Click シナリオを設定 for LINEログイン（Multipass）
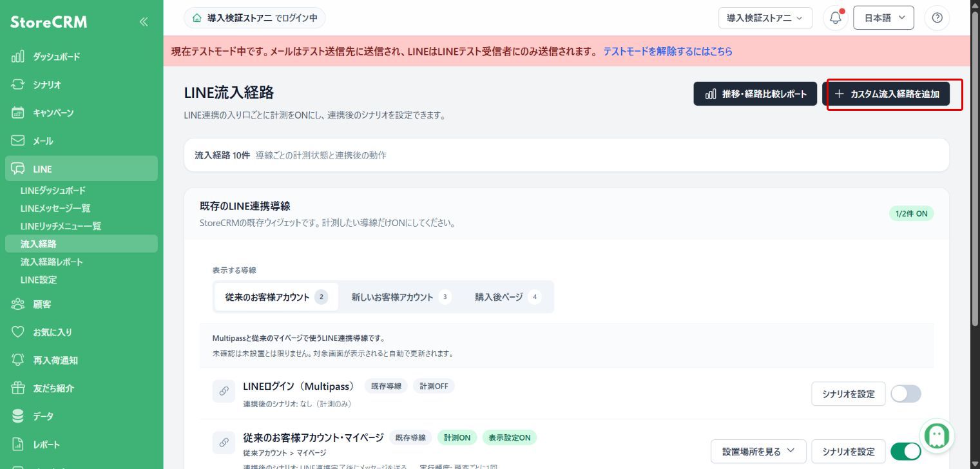The height and width of the screenshot is (469, 980). click(x=849, y=394)
